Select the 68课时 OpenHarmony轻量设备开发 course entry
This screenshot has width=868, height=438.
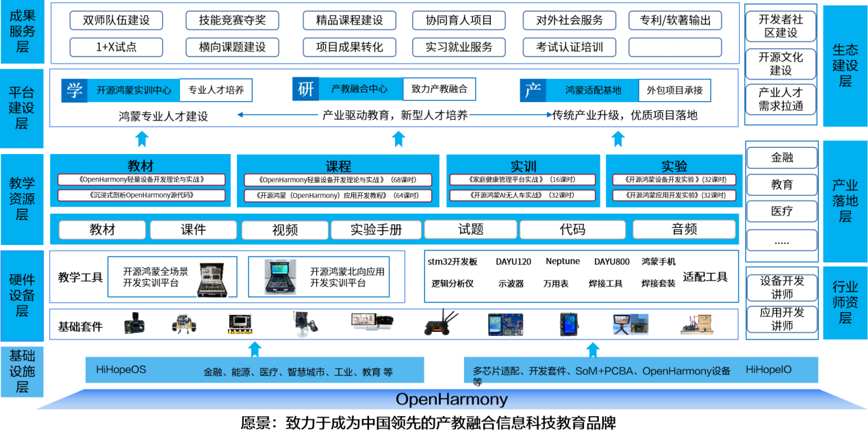338,180
